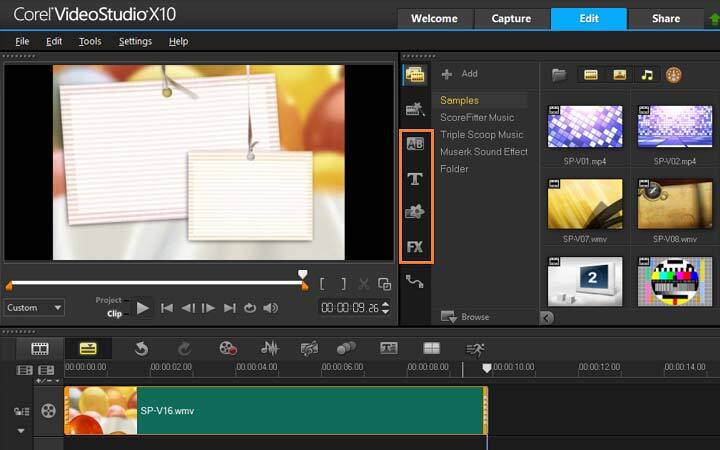Switch to Timeline view

tap(88, 349)
